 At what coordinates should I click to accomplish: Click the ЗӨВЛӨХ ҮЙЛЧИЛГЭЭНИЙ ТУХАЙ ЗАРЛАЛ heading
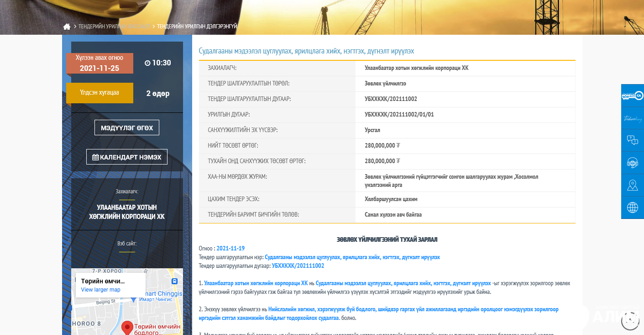387,239
